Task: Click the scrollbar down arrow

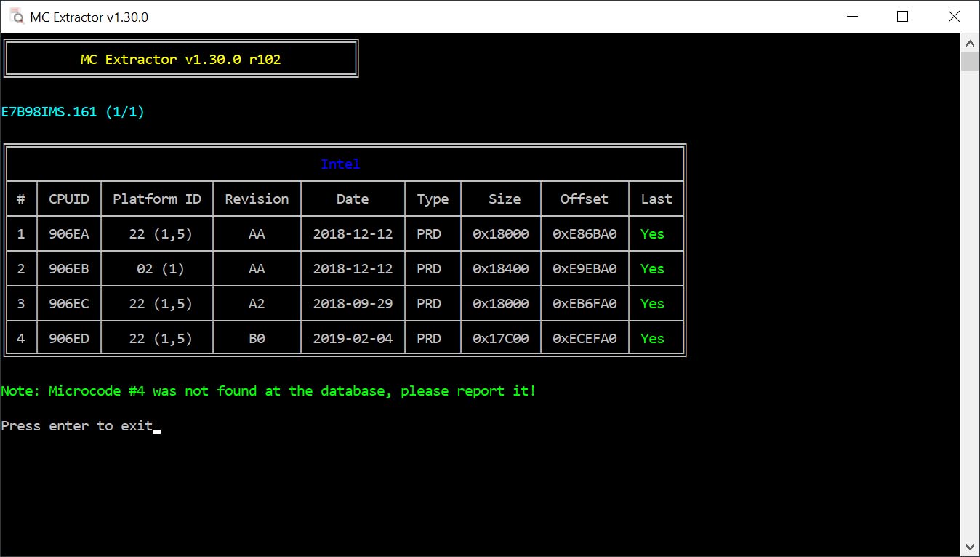Action: pos(970,547)
